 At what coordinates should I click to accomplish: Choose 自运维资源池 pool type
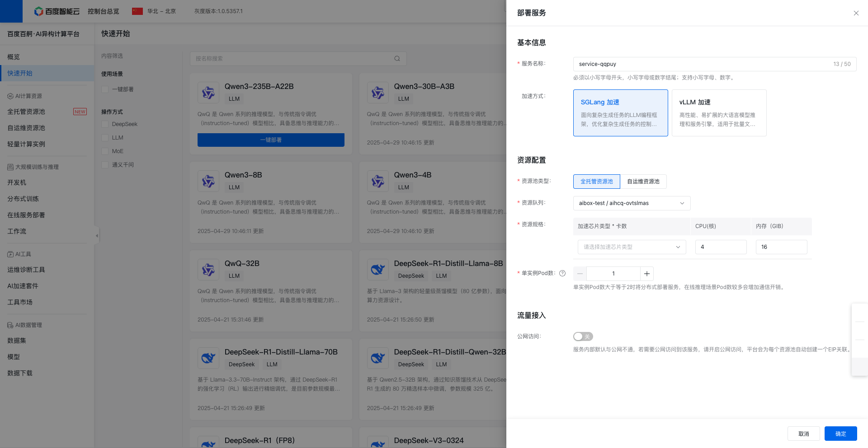(643, 182)
